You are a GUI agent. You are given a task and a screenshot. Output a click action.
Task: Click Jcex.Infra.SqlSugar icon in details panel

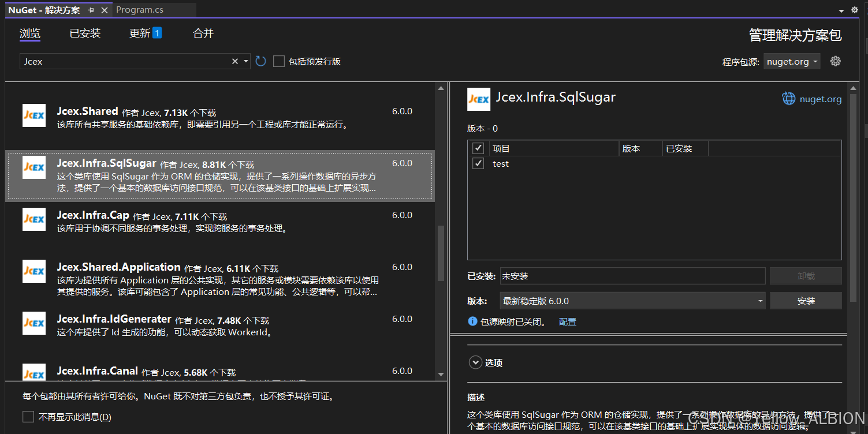(x=478, y=99)
